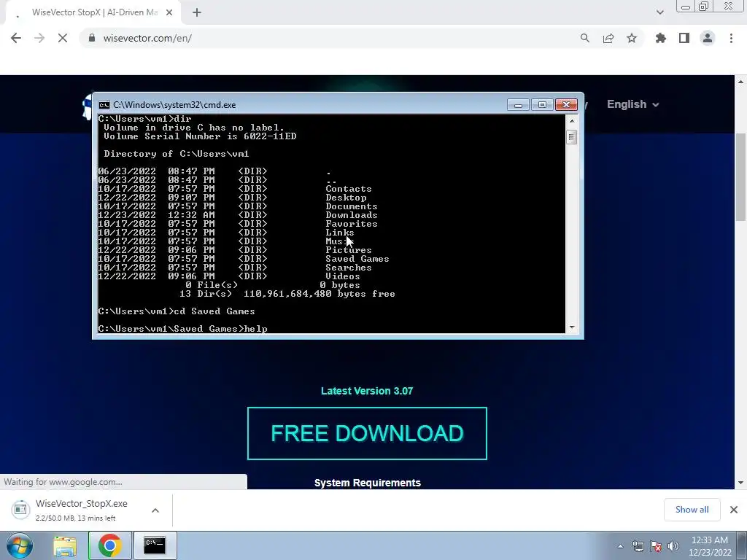Image resolution: width=747 pixels, height=560 pixels.
Task: Click the browser page scroll up arrow
Action: [x=740, y=82]
